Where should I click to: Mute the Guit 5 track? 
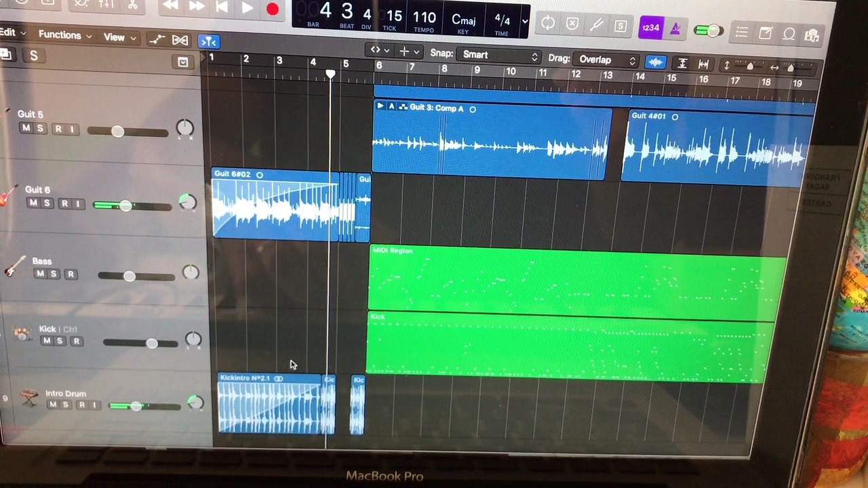(26, 128)
